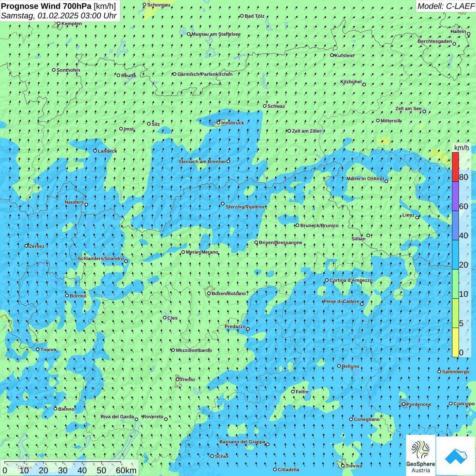This screenshot has height=476, width=476.
Task: Click the 'Garmisch-Partenkirchen' label
Action: tap(205, 74)
